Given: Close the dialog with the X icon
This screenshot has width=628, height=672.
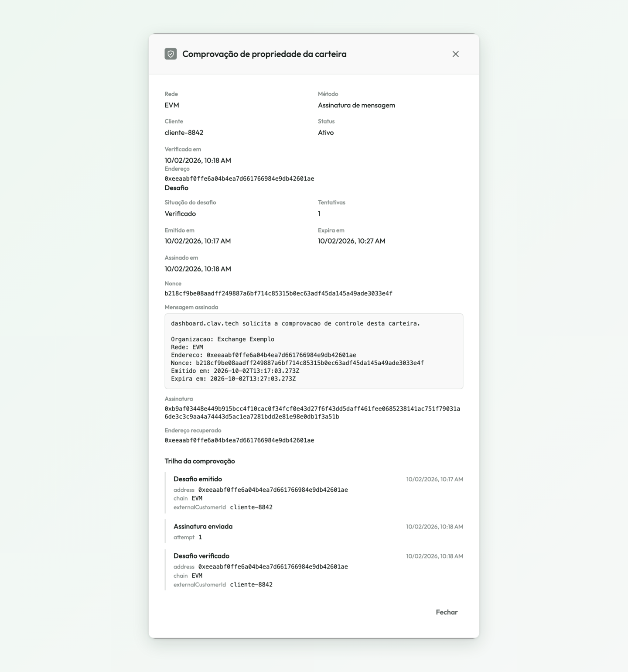Looking at the screenshot, I should [x=455, y=54].
